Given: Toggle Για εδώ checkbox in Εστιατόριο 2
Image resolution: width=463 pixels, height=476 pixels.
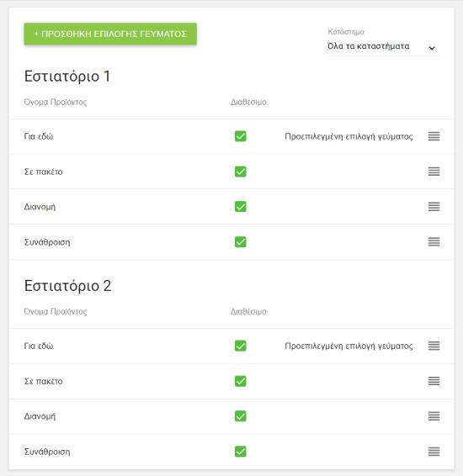Looking at the screenshot, I should [x=240, y=346].
